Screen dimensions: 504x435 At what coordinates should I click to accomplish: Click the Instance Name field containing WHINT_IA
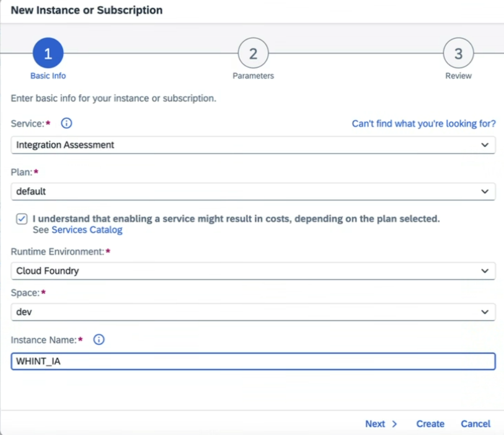click(x=252, y=361)
